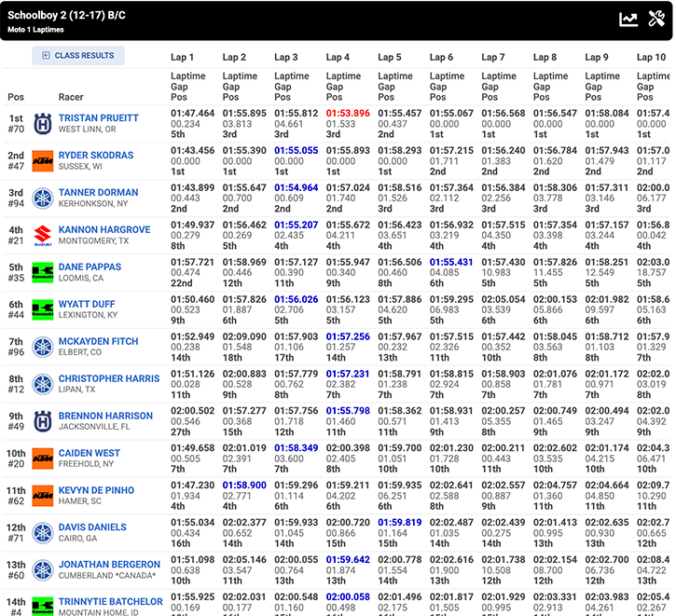Open racer Kannon Hargrove's profile
Screen dimensions: 676x616
point(104,229)
